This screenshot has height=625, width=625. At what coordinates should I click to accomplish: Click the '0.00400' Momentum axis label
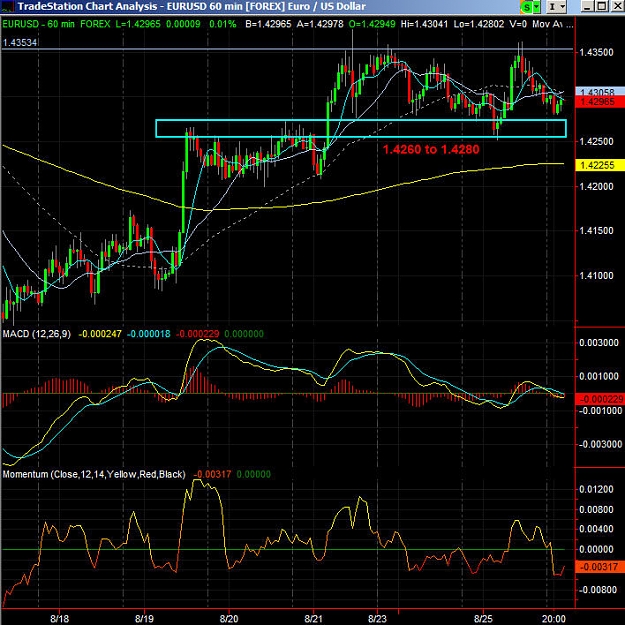[x=596, y=529]
